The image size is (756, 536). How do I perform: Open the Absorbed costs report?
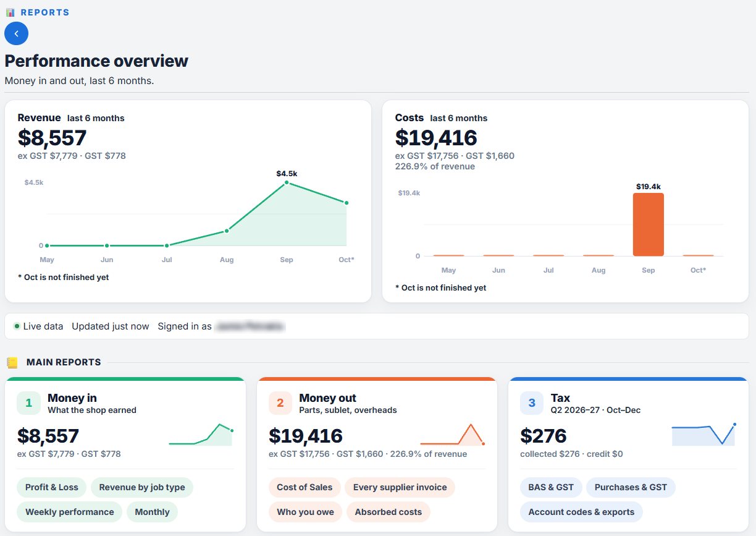(388, 512)
